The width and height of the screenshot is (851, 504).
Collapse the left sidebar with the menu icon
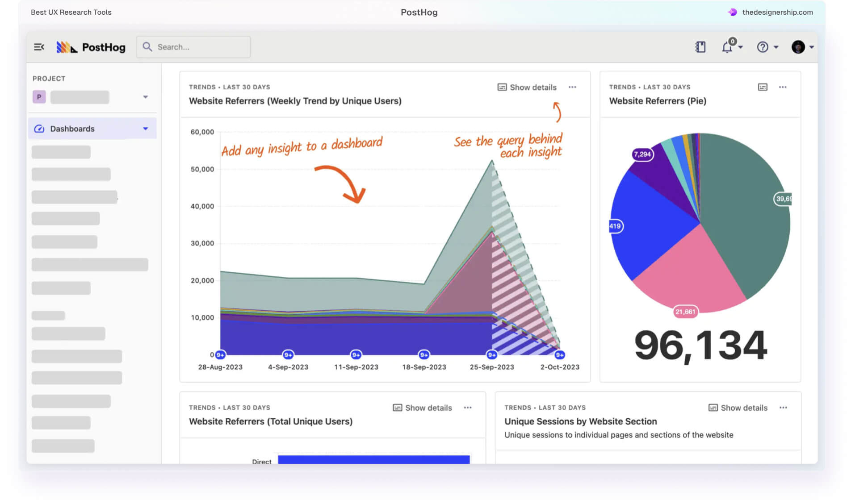click(39, 46)
